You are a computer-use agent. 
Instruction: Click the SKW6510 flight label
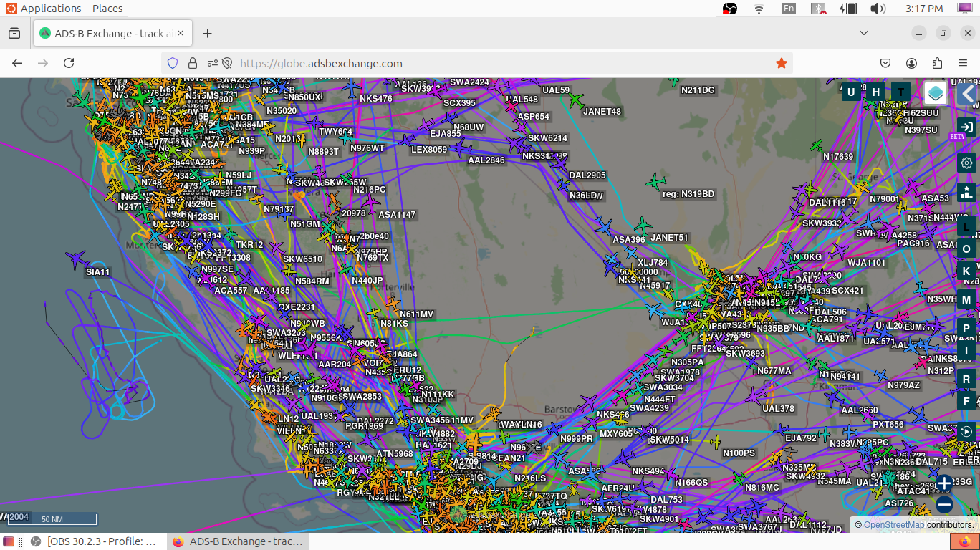click(303, 259)
